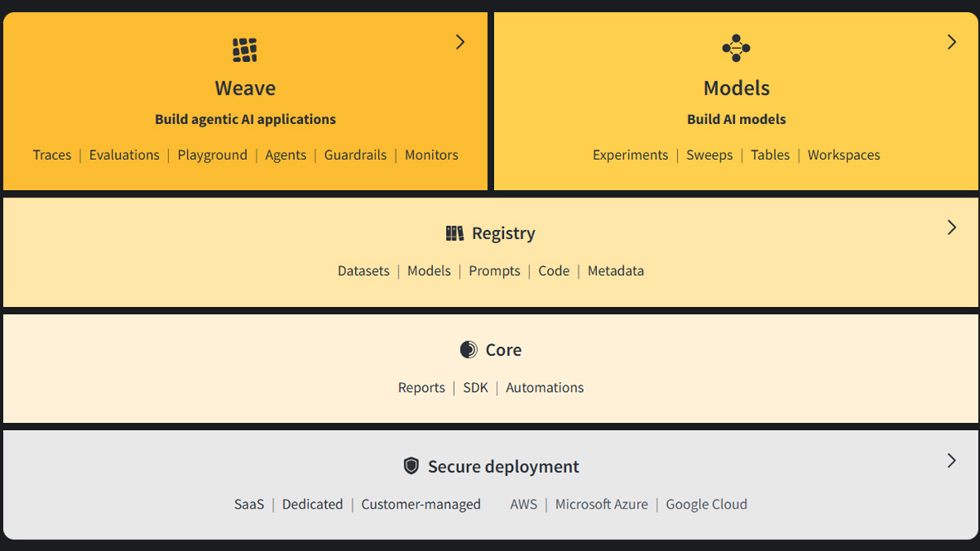Select Experiments under Models
This screenshot has height=551, width=980.
click(630, 155)
